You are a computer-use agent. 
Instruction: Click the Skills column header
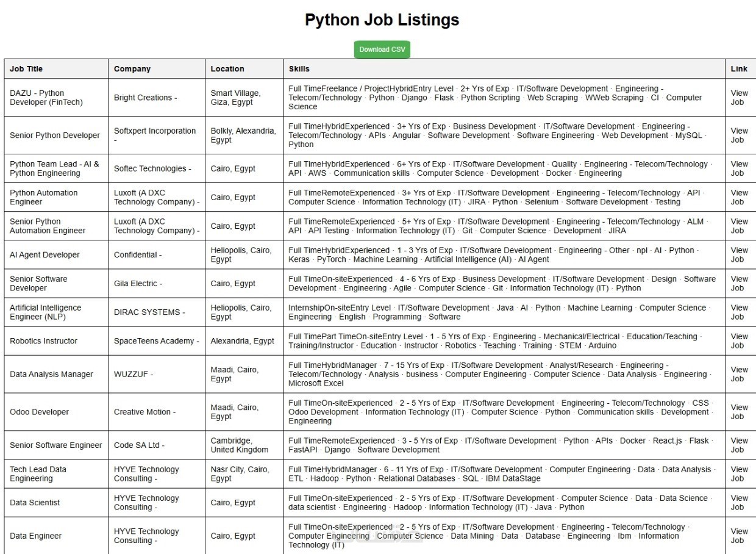click(x=504, y=69)
